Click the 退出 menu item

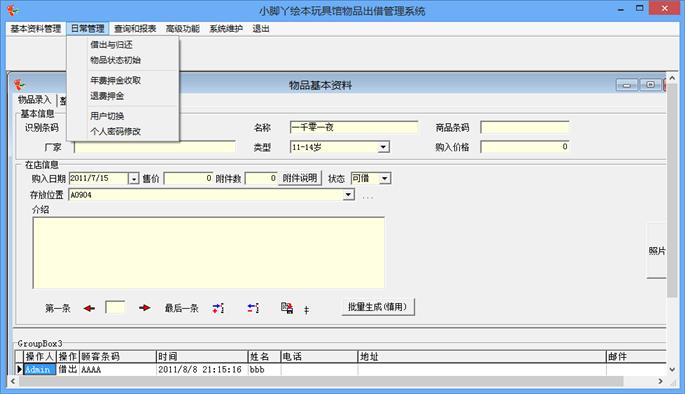coord(261,29)
